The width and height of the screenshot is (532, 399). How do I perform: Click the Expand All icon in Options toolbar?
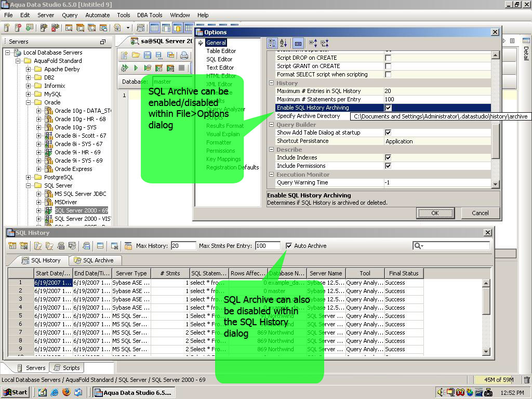(313, 43)
